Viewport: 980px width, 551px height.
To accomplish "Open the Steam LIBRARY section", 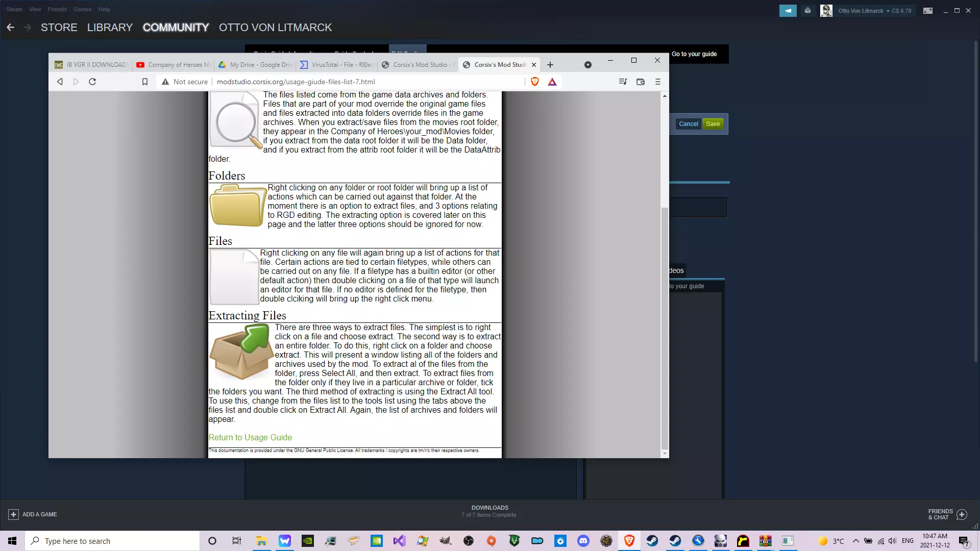I will 110,28.
